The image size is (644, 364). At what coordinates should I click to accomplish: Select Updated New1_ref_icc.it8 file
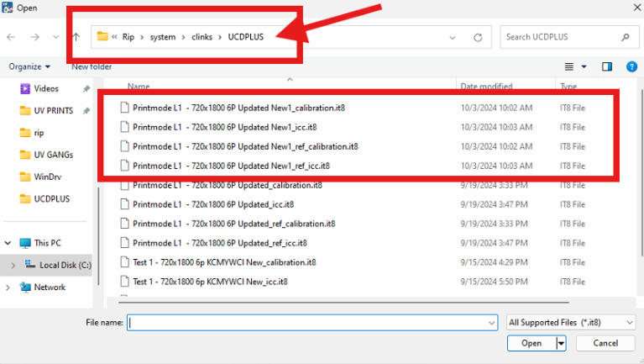(x=231, y=166)
